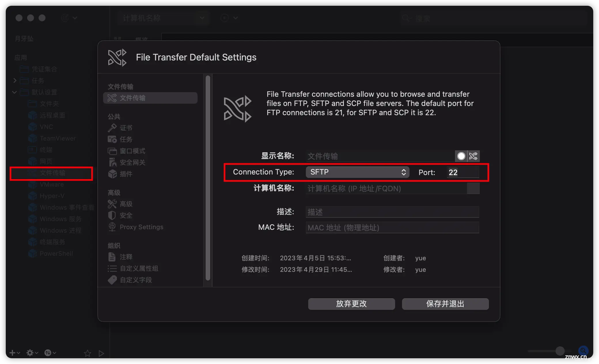
Task: Click 保存并退出 save and exit button
Action: (x=445, y=304)
